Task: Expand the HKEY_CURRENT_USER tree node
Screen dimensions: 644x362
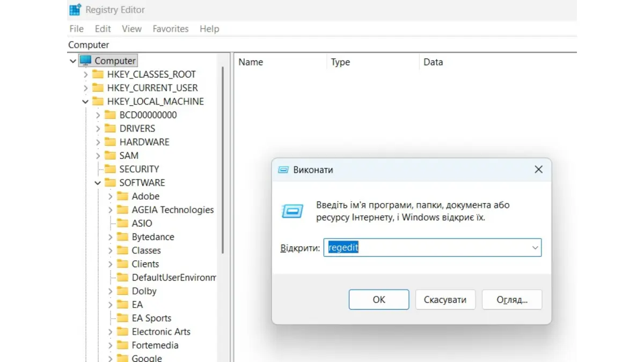Action: coord(85,88)
